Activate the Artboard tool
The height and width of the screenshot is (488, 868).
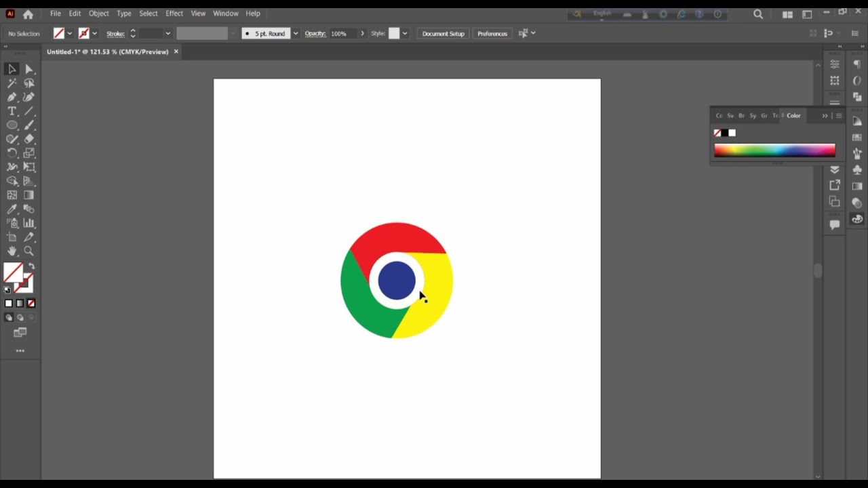point(12,237)
